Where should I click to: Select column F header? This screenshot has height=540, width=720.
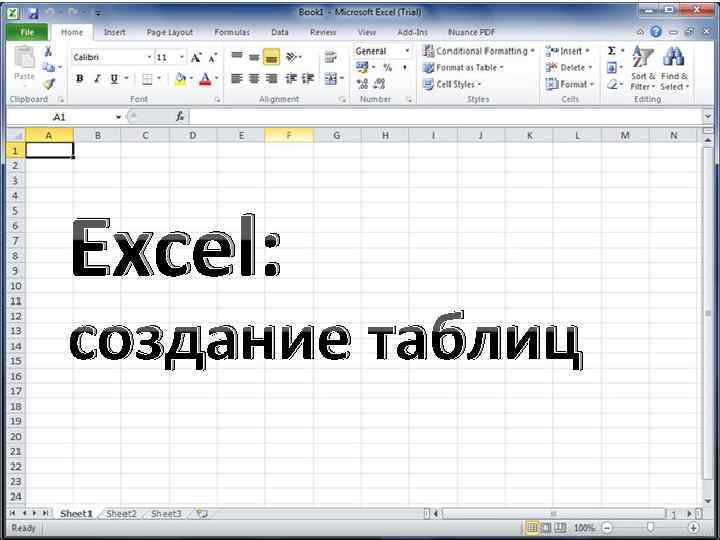(289, 135)
